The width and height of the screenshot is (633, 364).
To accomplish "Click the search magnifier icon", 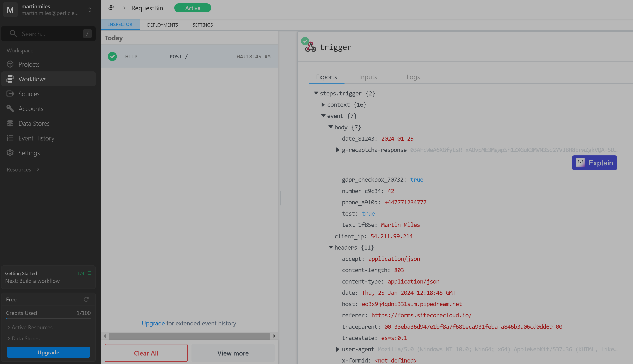I will point(13,33).
